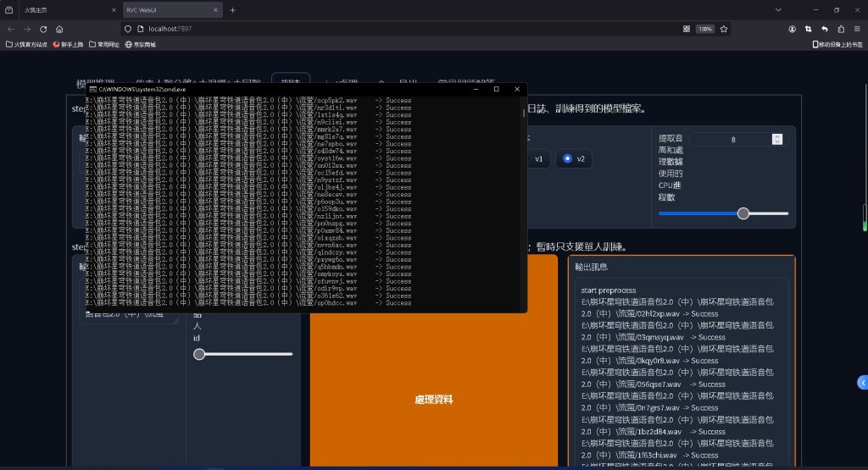
Task: Go back to previous page
Action: coord(10,29)
